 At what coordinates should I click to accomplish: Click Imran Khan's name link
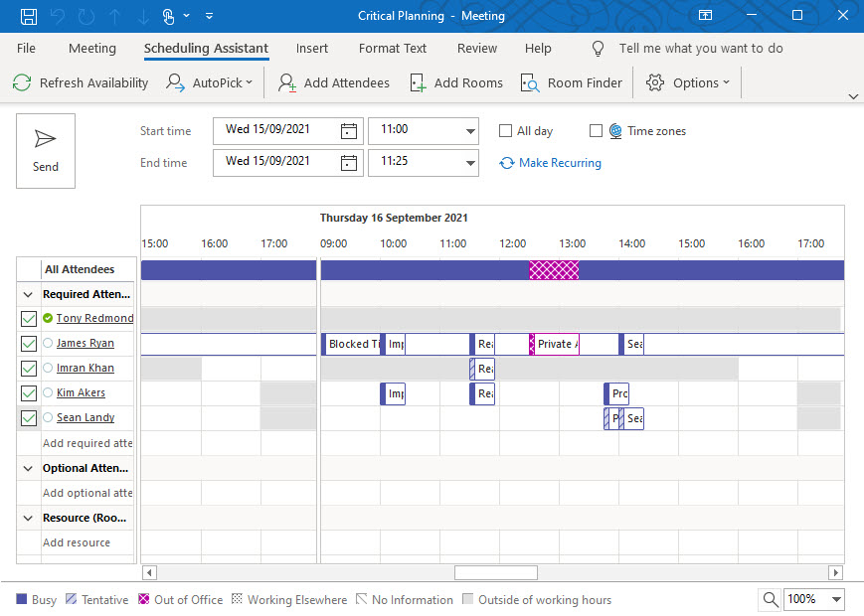point(85,368)
